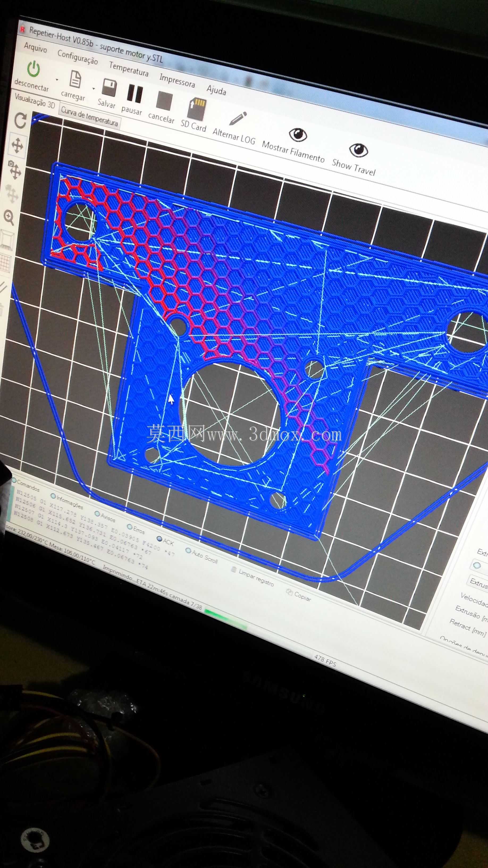Click the cancelar stop square
Image resolution: width=488 pixels, height=868 pixels.
point(164,101)
